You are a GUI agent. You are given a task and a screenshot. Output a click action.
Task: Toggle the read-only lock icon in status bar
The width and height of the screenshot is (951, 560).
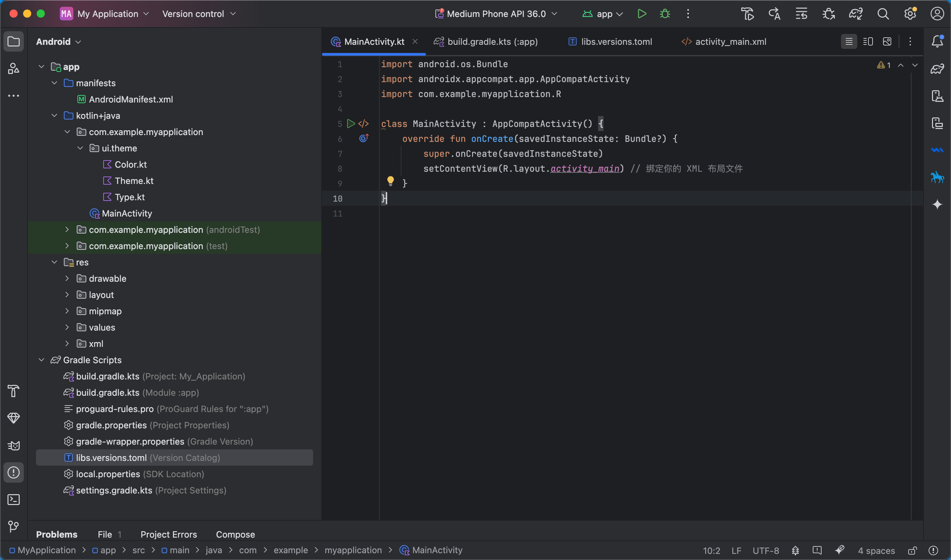click(x=912, y=550)
